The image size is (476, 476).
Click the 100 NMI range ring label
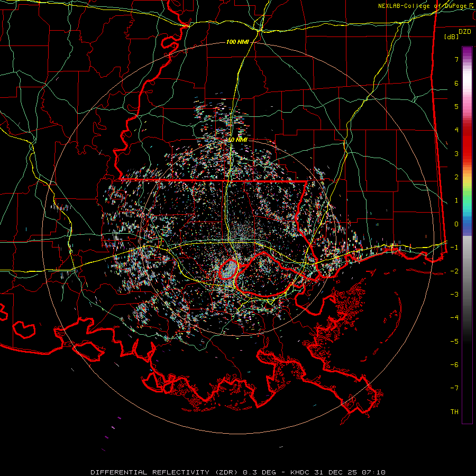coord(237,42)
